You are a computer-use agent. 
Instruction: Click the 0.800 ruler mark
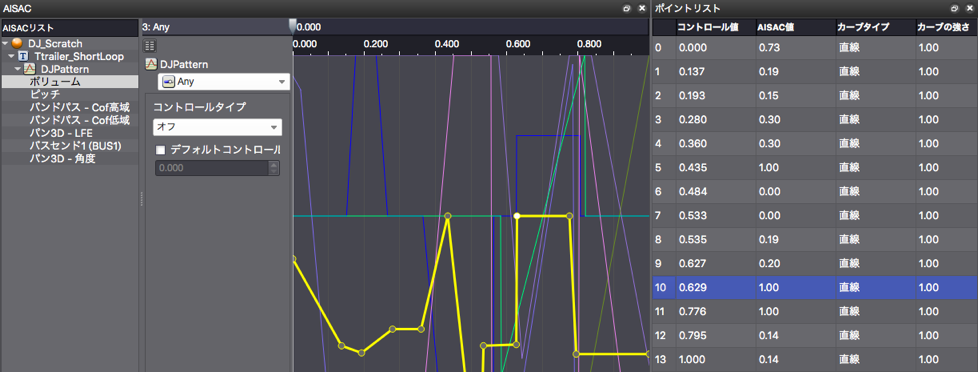point(589,44)
